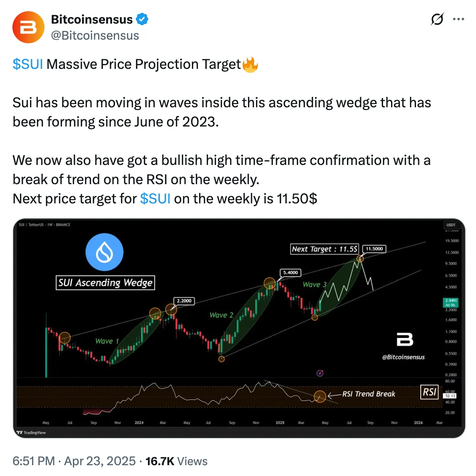Screen dimensions: 476x476
Task: Open Grok analysis for this post
Action: click(438, 19)
